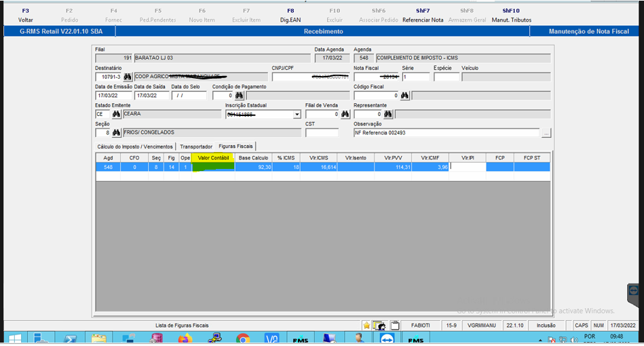Open the Windows Start menu
Screen dimensions: 644x346
[x=15, y=339]
